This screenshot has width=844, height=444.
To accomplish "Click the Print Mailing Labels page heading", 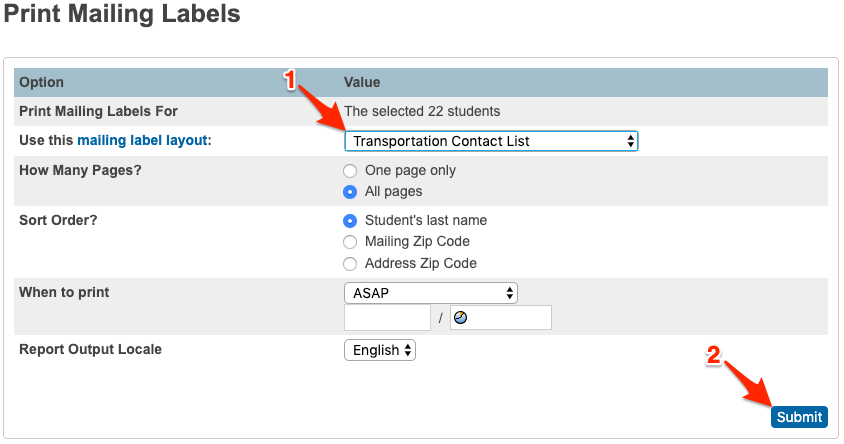I will [x=121, y=16].
